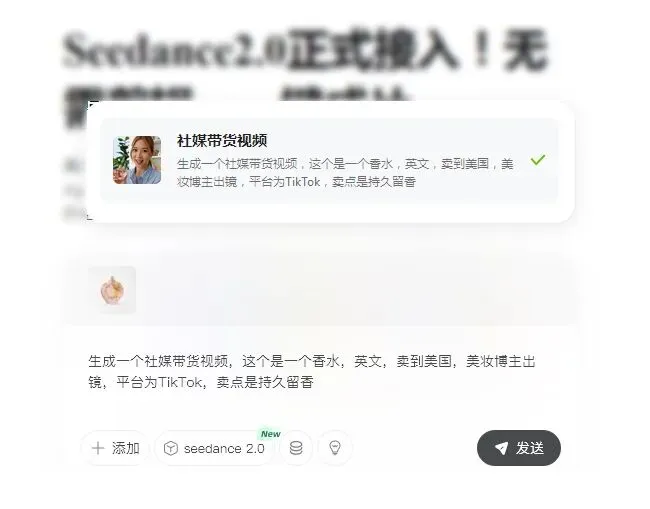Image resolution: width=650 pixels, height=509 pixels.
Task: Click the 发送 button
Action: (x=519, y=448)
